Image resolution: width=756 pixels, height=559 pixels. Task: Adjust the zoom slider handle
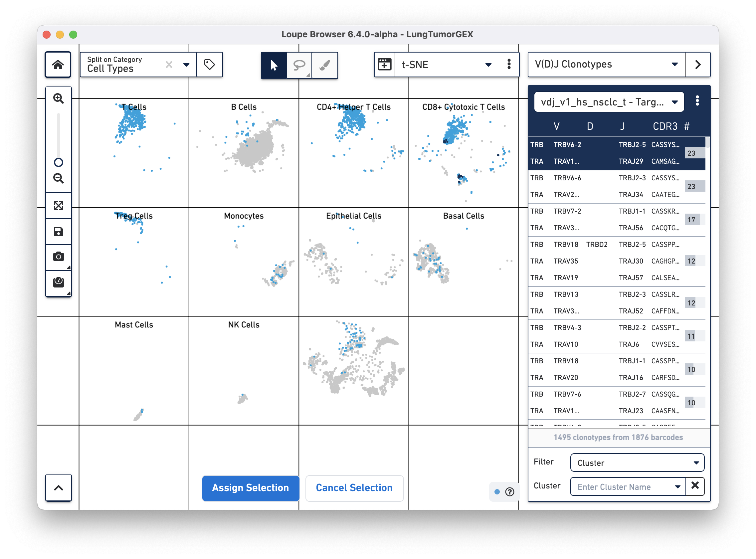[59, 162]
